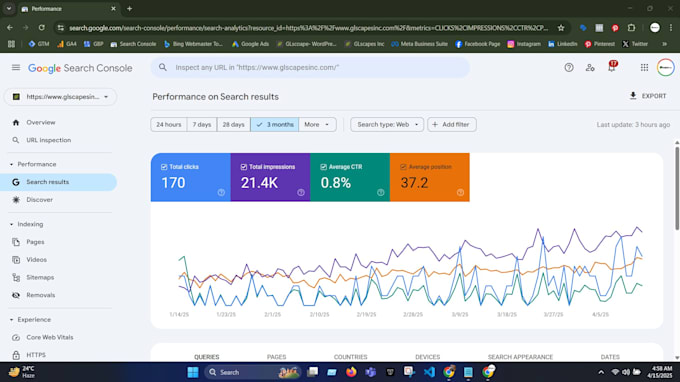Show hidden system tray icons
This screenshot has height=382, width=680.
[601, 372]
